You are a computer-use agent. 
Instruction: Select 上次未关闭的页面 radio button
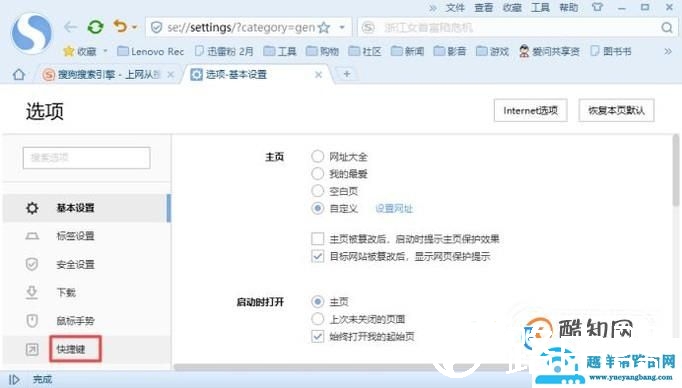click(x=318, y=319)
